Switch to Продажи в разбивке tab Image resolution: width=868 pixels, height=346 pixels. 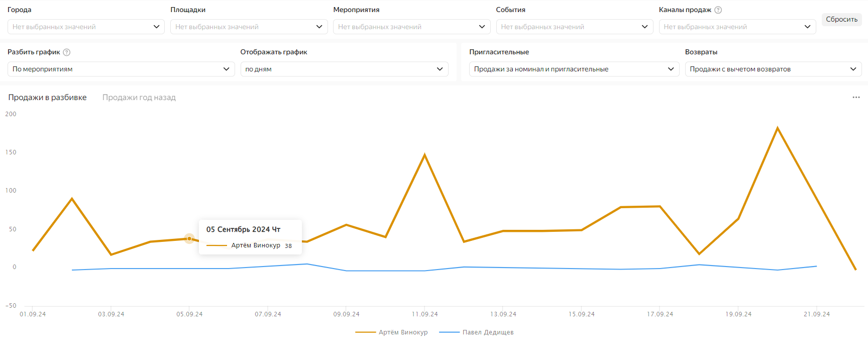tap(47, 98)
